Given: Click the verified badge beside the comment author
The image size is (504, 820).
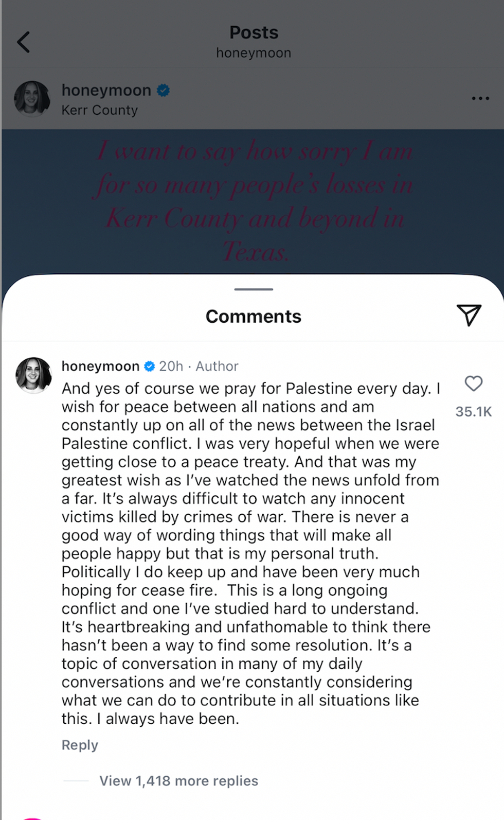Looking at the screenshot, I should pos(149,367).
